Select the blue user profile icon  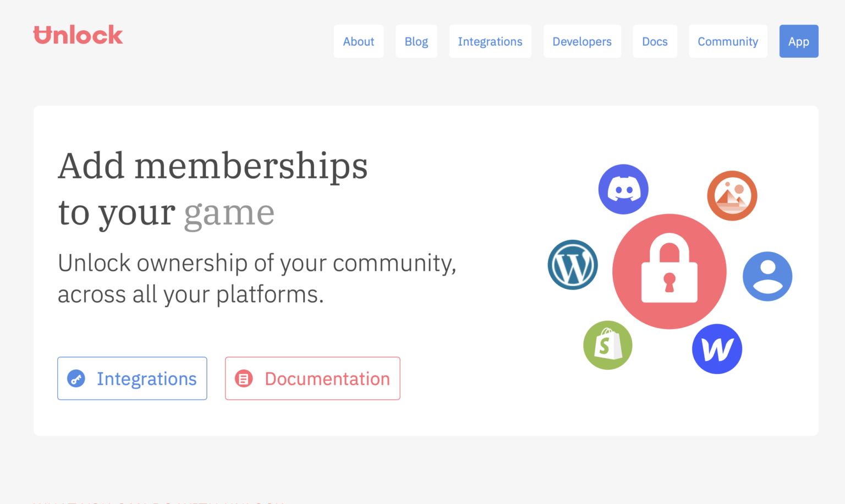[767, 276]
